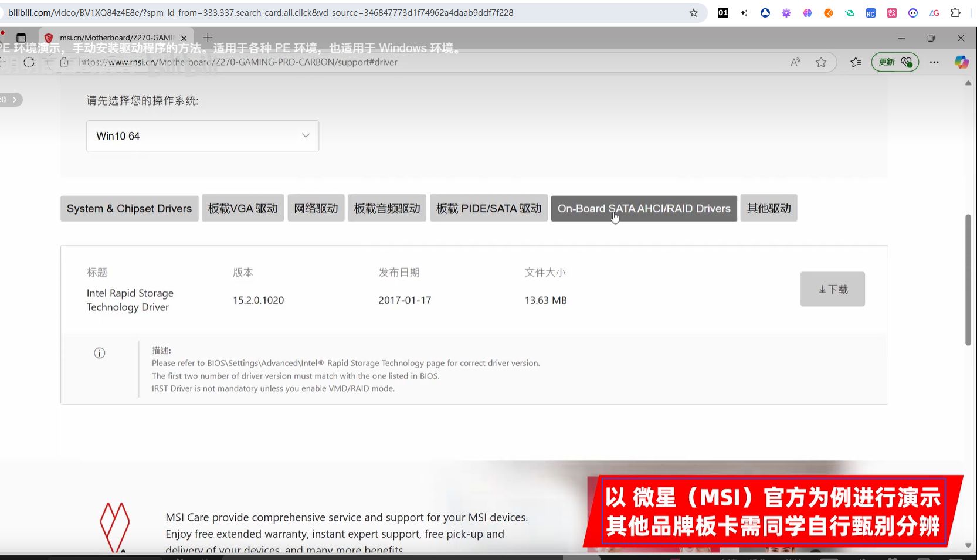The image size is (977, 560).
Task: Select the 其他驱动 tab
Action: click(x=769, y=208)
